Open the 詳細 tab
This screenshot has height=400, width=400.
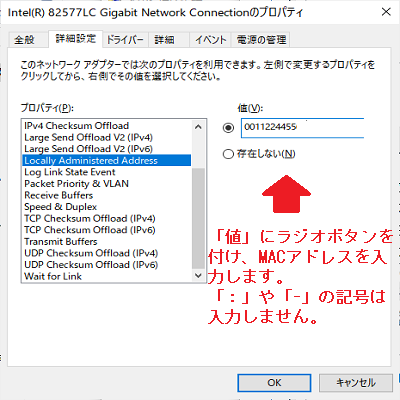[169, 40]
